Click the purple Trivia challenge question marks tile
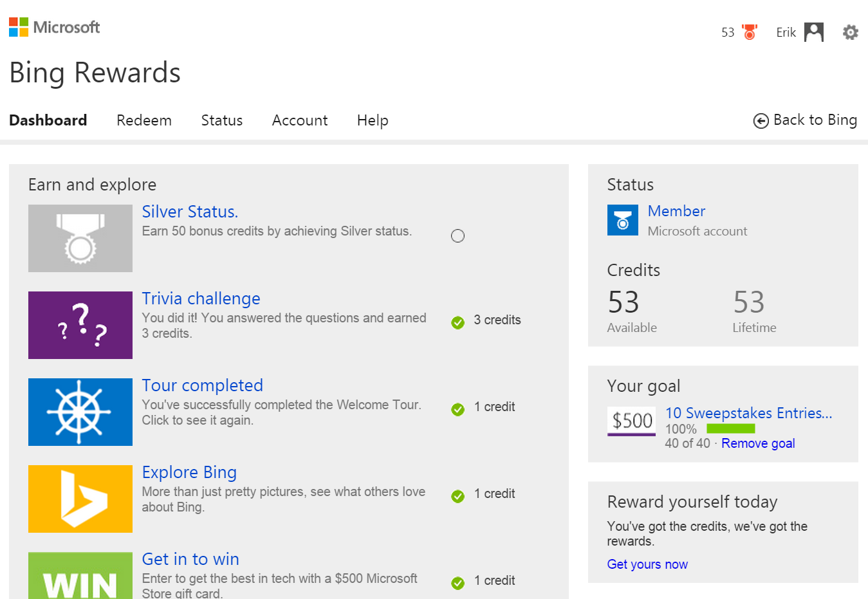The height and width of the screenshot is (599, 868). (x=80, y=325)
